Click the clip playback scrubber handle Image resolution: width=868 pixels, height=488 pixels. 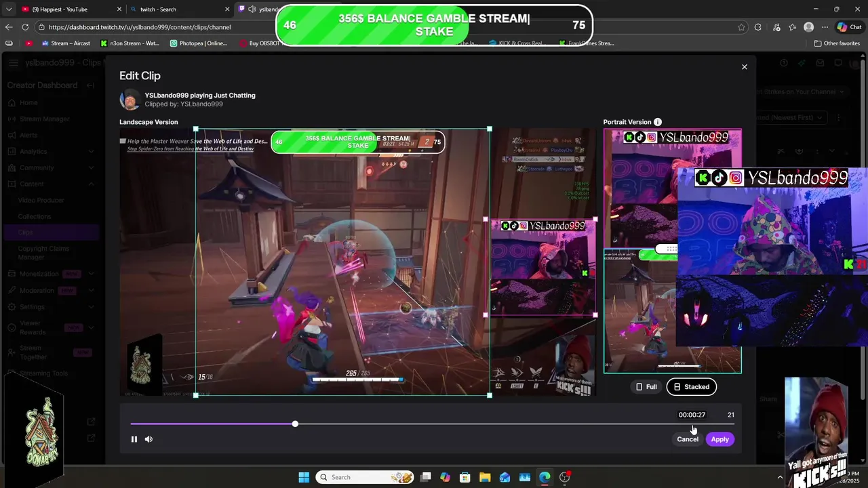pyautogui.click(x=295, y=424)
